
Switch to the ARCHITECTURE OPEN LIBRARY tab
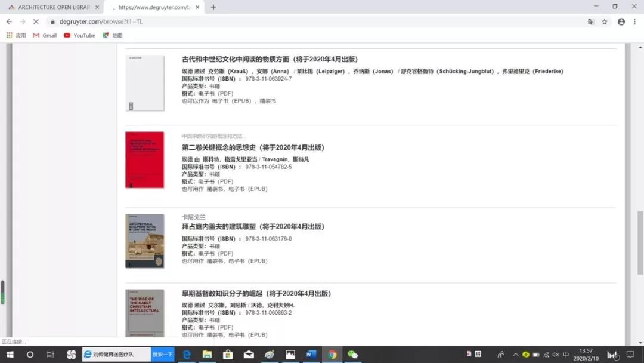coord(51,7)
